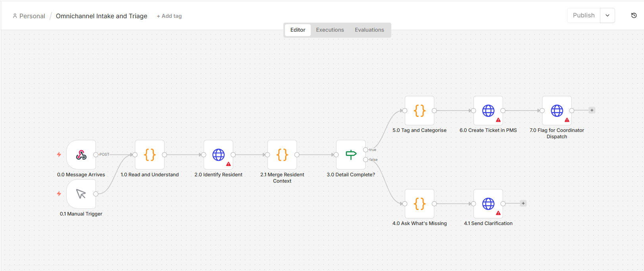Click the trigger bolt beside Manual Trigger node
Image resolution: width=644 pixels, height=271 pixels.
click(59, 194)
